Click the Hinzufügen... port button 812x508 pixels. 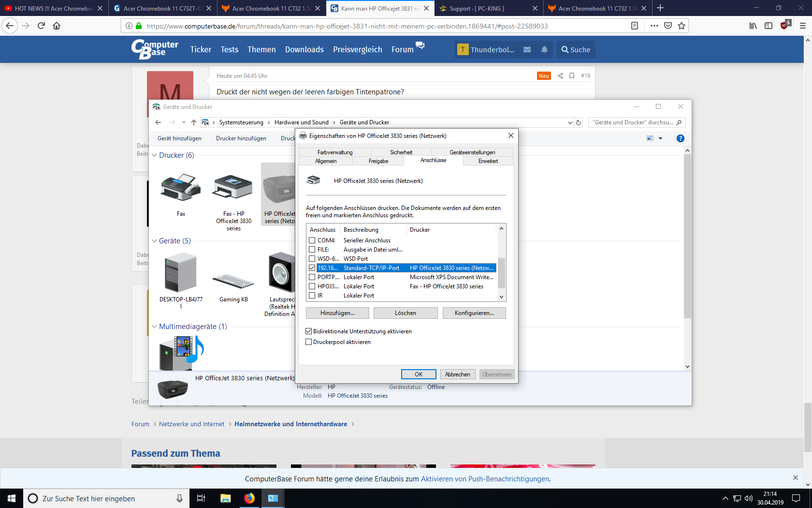pyautogui.click(x=337, y=313)
